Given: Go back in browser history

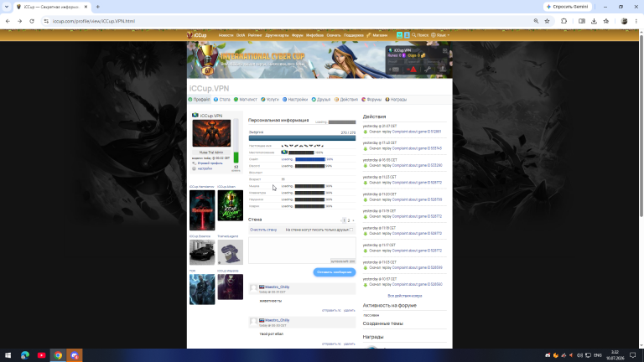Looking at the screenshot, I should click(x=8, y=21).
